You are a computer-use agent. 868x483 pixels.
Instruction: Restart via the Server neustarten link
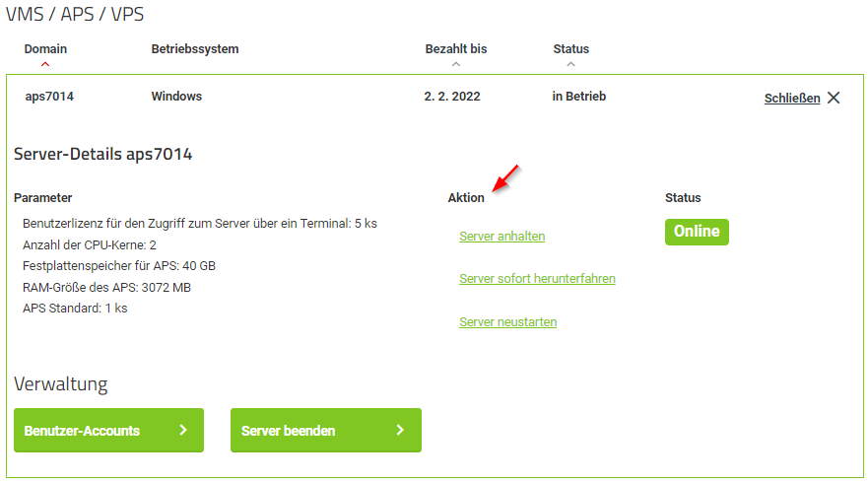click(x=508, y=322)
